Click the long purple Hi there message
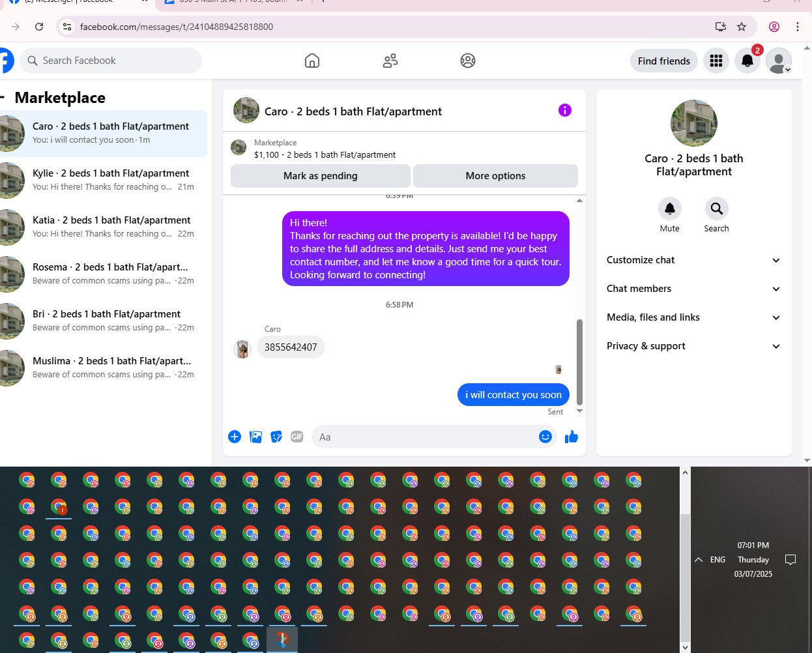The width and height of the screenshot is (812, 653). click(426, 248)
